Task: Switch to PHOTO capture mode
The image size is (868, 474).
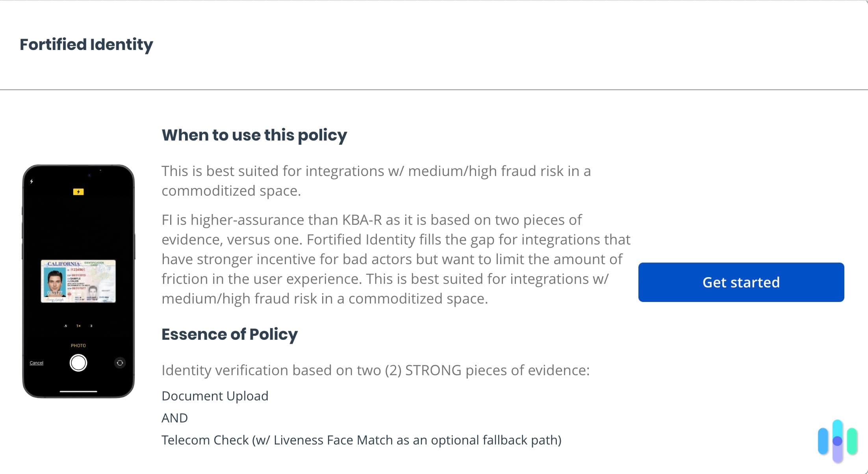Action: [79, 345]
